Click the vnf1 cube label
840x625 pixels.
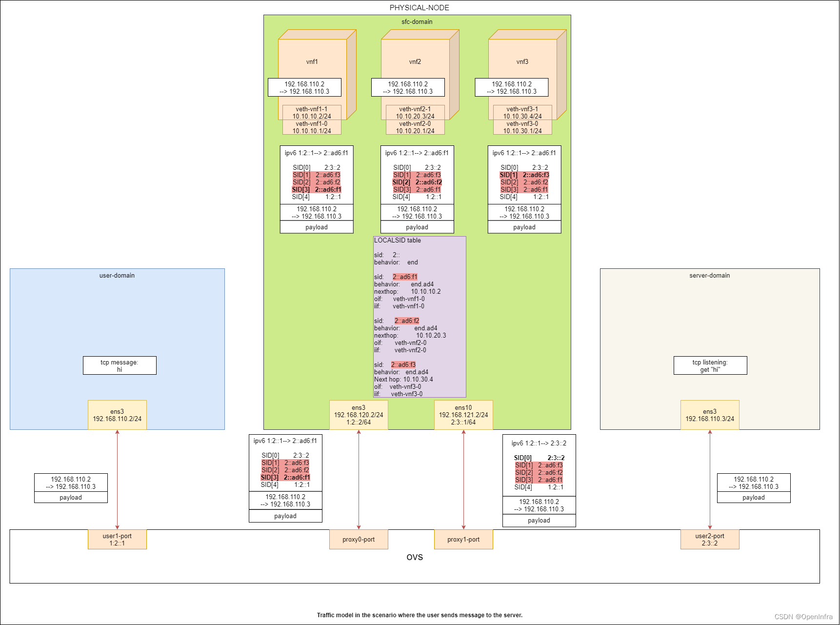(312, 62)
